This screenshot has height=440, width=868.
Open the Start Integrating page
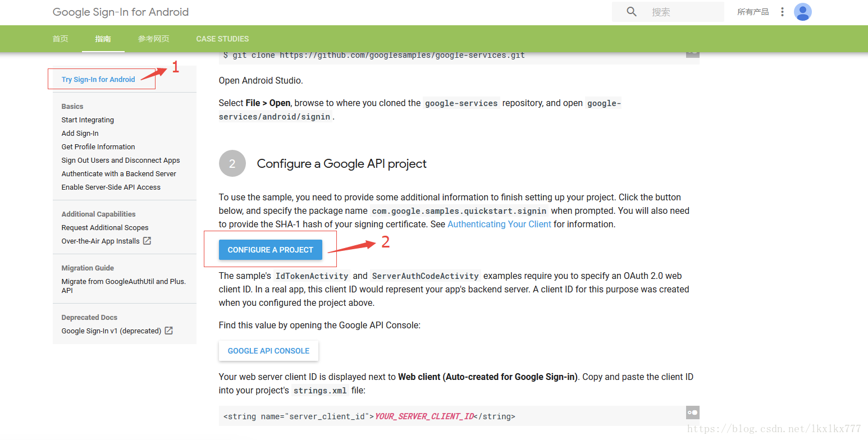pyautogui.click(x=88, y=120)
